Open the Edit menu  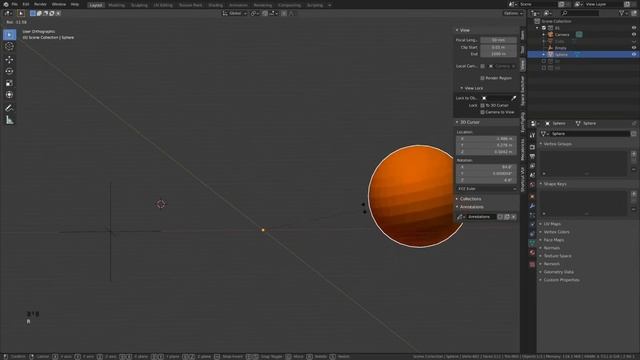click(x=26, y=4)
